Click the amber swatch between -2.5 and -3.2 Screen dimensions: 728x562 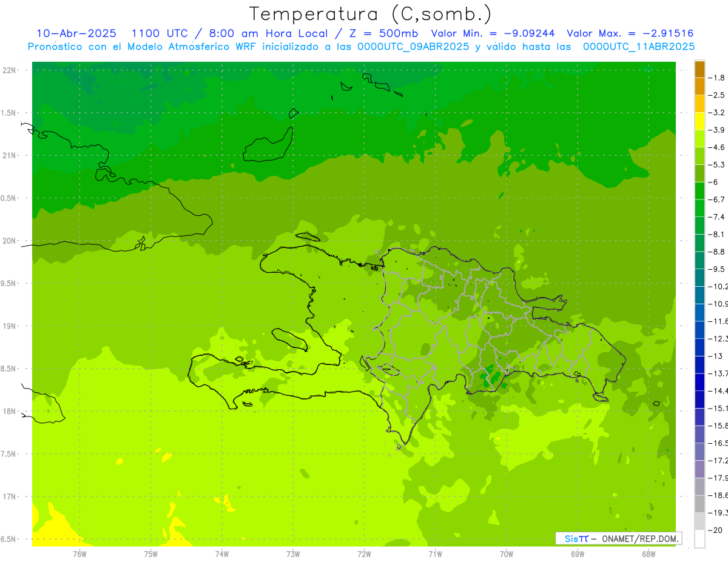pyautogui.click(x=699, y=104)
